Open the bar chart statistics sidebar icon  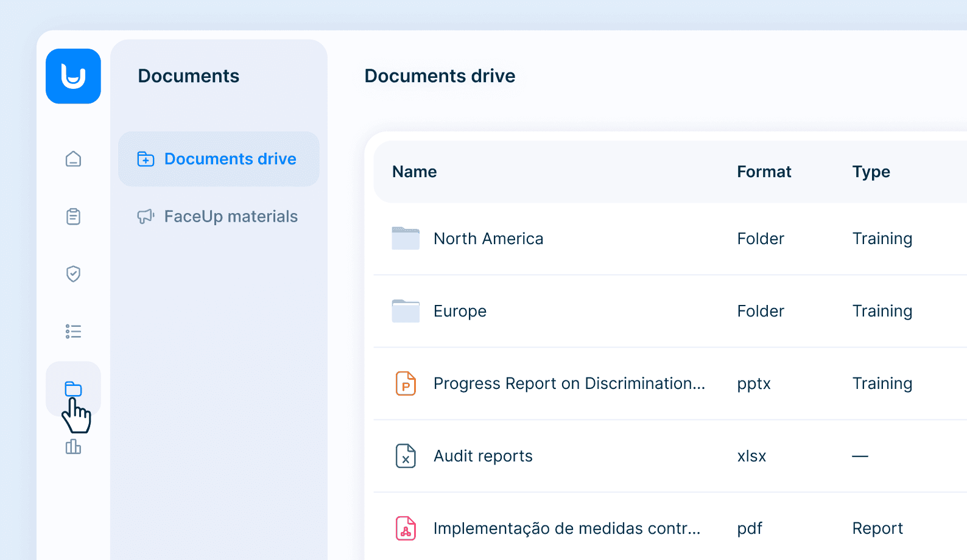73,447
